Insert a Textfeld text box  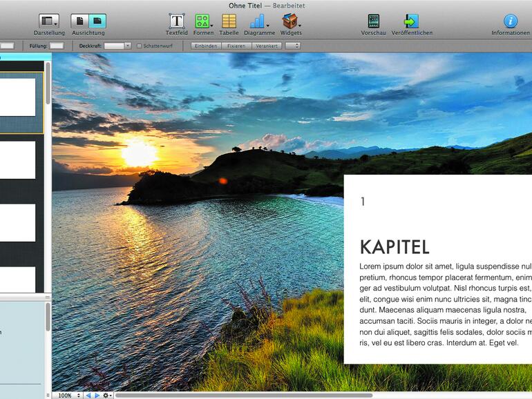pos(177,21)
